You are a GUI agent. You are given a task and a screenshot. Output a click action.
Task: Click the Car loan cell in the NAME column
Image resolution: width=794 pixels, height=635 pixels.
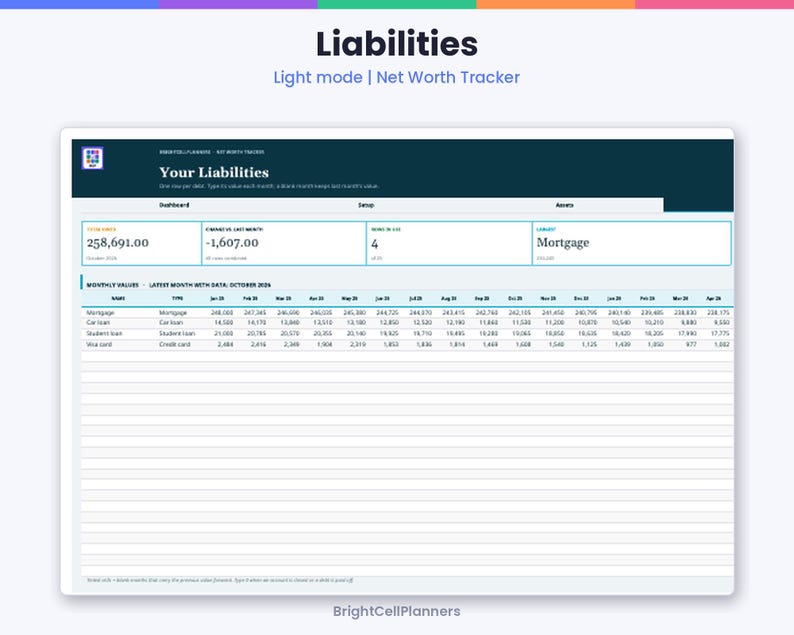point(98,323)
